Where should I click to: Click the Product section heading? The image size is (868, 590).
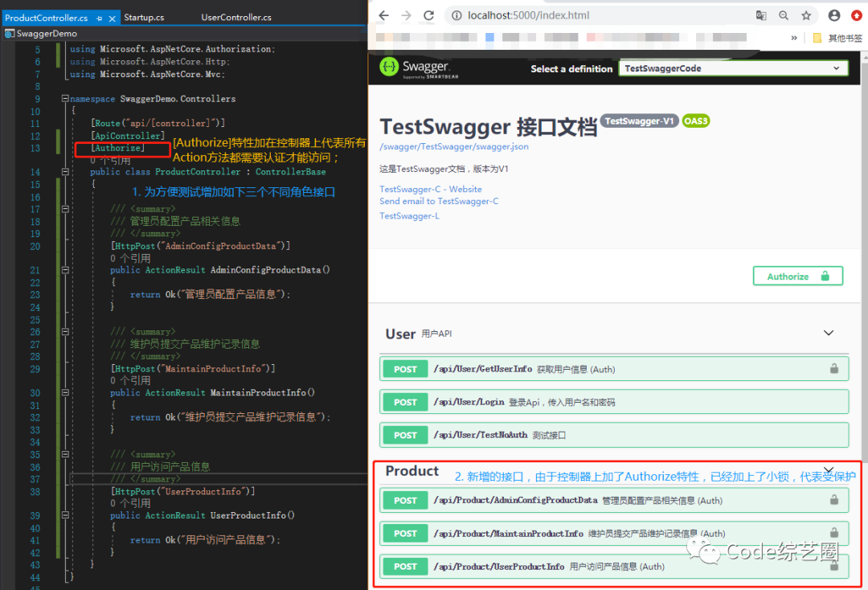tap(411, 471)
